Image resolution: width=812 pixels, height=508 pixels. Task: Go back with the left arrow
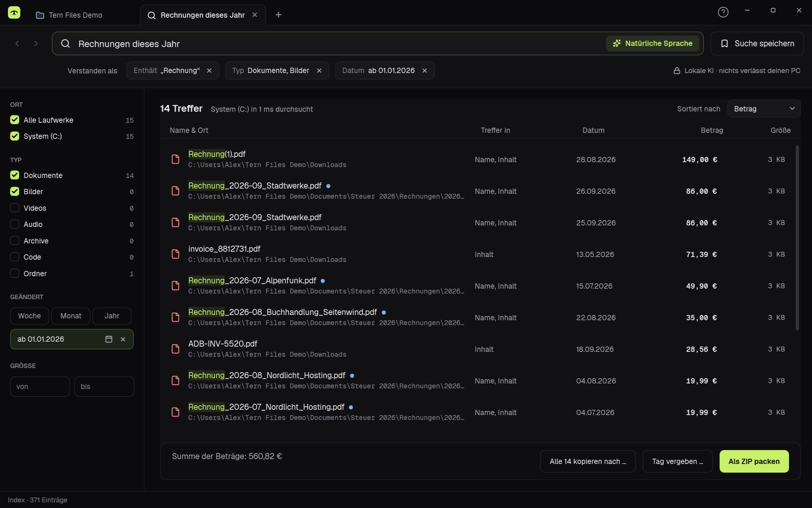tap(17, 44)
